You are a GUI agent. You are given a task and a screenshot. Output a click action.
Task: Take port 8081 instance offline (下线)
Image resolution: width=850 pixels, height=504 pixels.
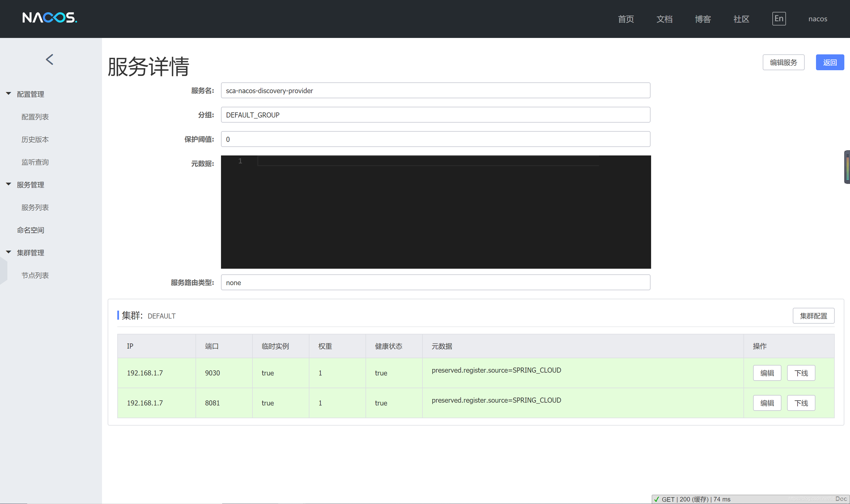pos(801,403)
